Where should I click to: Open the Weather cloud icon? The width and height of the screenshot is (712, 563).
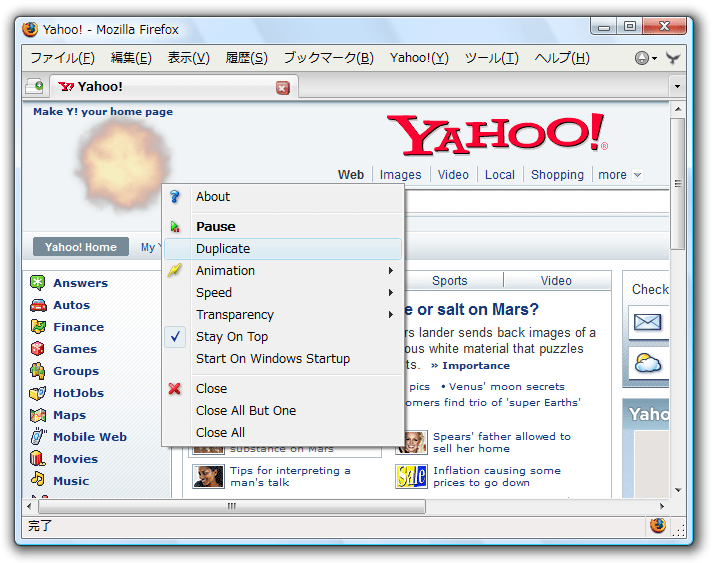[648, 363]
